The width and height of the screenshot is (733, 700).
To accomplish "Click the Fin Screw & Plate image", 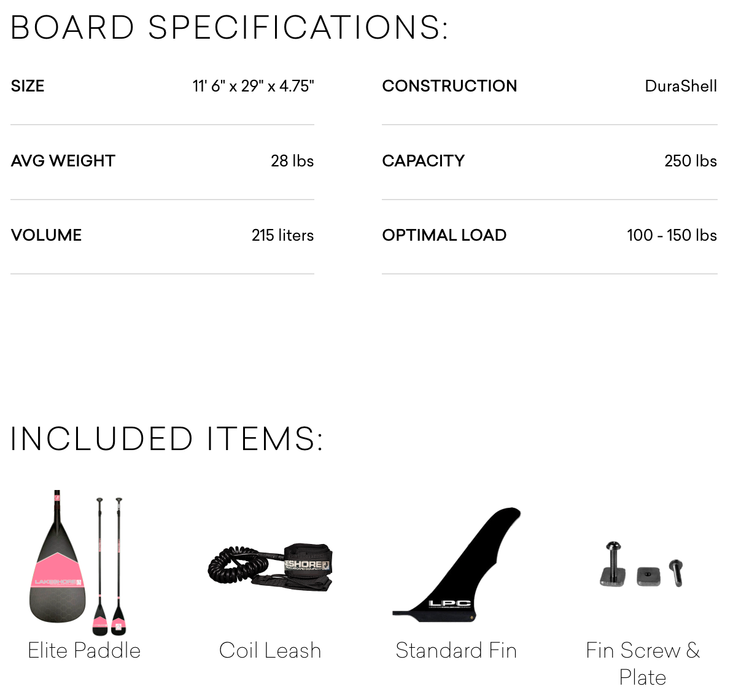I will click(642, 564).
